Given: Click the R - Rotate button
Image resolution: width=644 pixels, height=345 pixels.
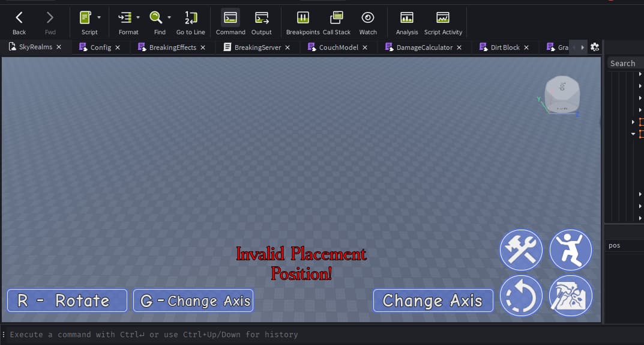Looking at the screenshot, I should click(x=67, y=301).
